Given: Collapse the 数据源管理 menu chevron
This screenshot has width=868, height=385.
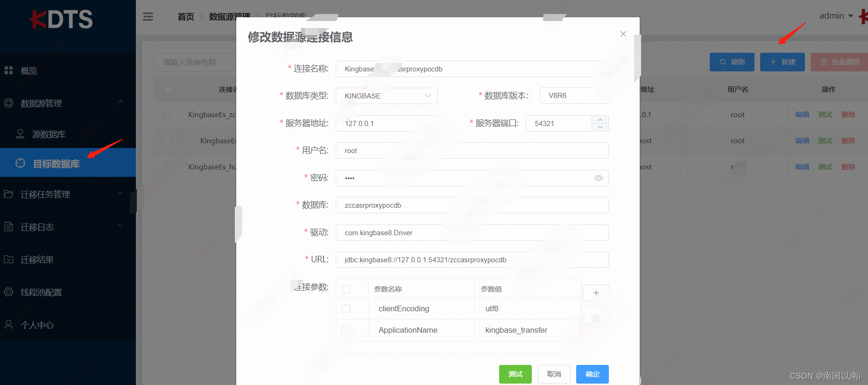Looking at the screenshot, I should click(120, 102).
